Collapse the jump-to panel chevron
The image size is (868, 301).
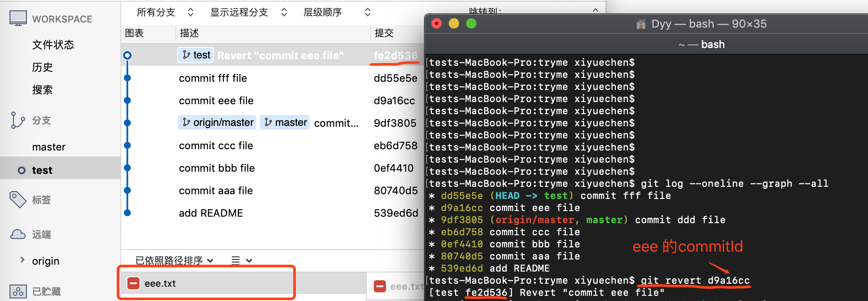[x=596, y=10]
